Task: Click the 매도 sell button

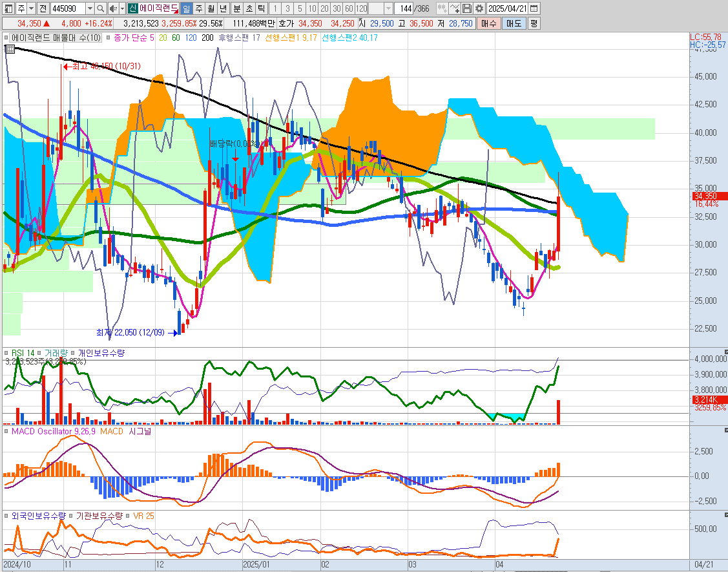Action: pos(514,23)
